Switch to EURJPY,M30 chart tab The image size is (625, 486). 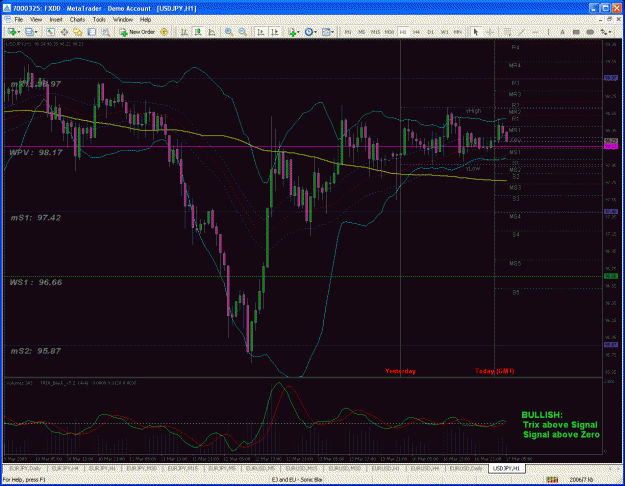[x=142, y=468]
